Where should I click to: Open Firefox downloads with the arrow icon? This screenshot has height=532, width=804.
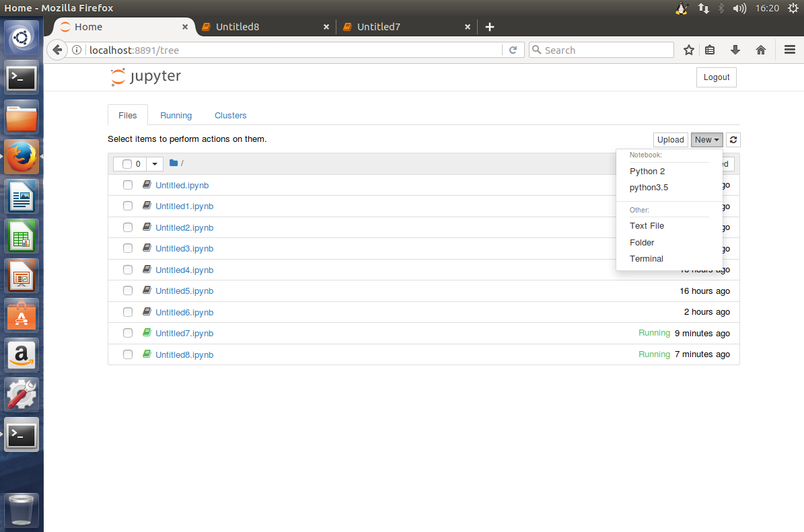pos(735,49)
